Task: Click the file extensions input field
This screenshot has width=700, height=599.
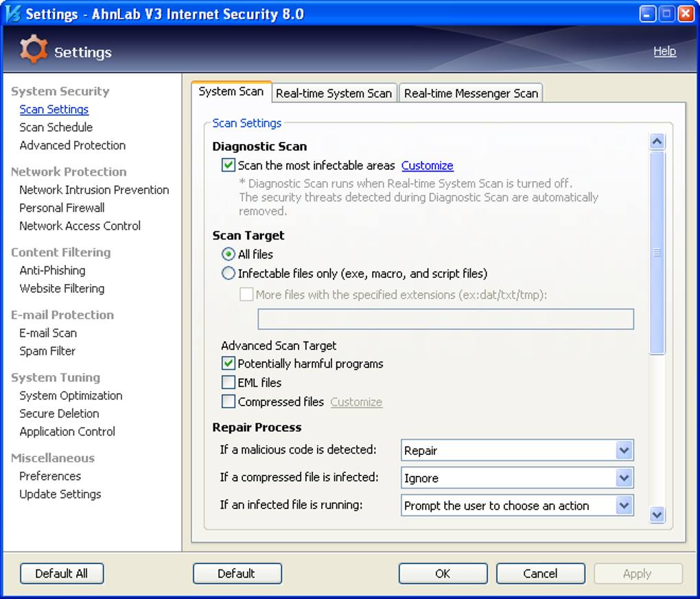Action: [x=445, y=319]
